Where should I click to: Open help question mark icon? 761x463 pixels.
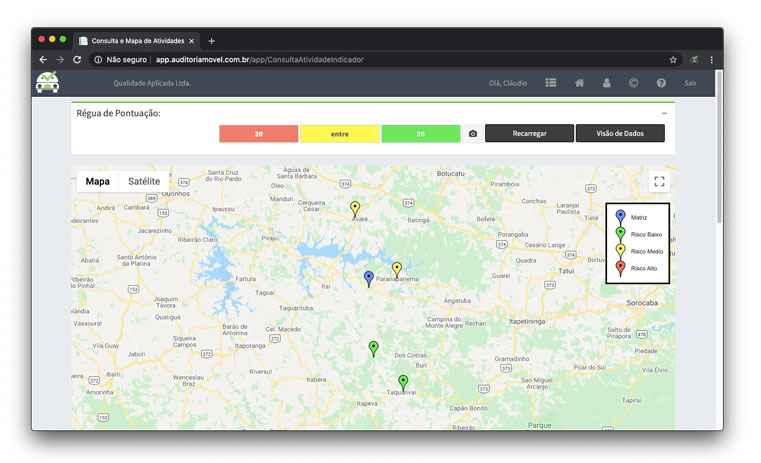(x=661, y=83)
